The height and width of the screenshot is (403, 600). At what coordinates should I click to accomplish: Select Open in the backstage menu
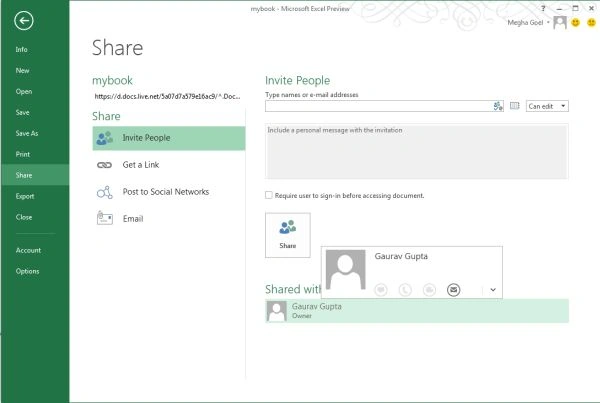[x=24, y=91]
